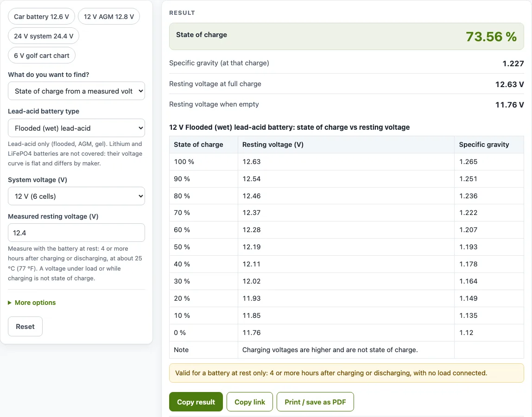Image resolution: width=532 pixels, height=417 pixels.
Task: Pick the 24 V system 24.4 V preset
Action: 44,36
